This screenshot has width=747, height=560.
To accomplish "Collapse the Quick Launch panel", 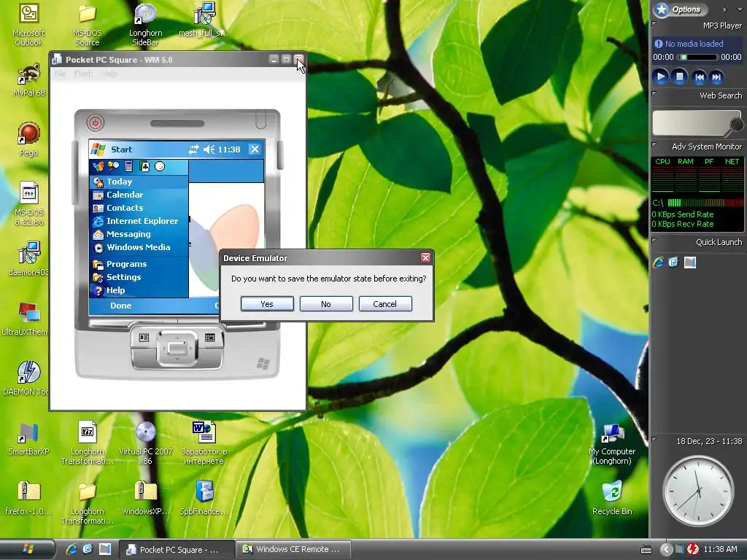I will pos(654,240).
